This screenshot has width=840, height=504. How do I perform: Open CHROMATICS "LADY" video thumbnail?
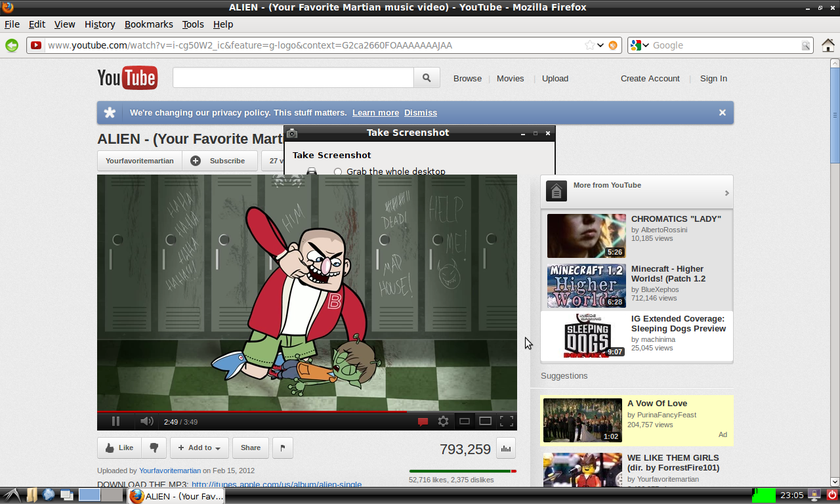point(587,236)
